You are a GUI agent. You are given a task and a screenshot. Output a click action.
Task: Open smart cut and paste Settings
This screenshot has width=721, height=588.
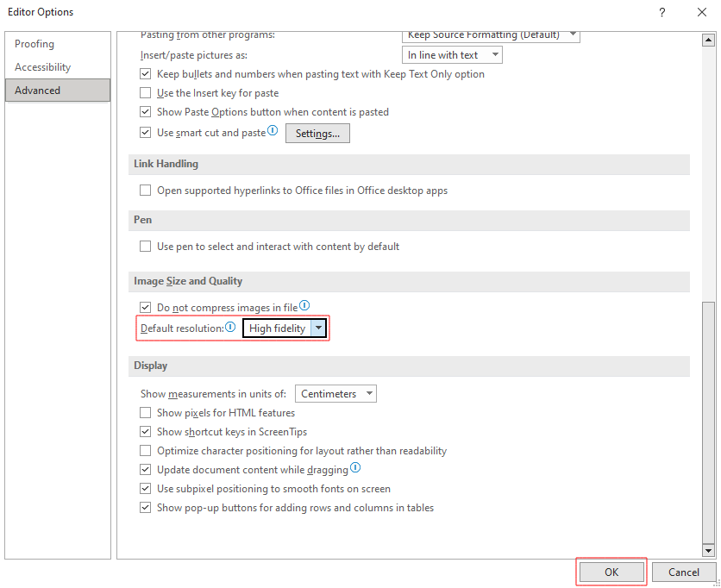click(317, 134)
